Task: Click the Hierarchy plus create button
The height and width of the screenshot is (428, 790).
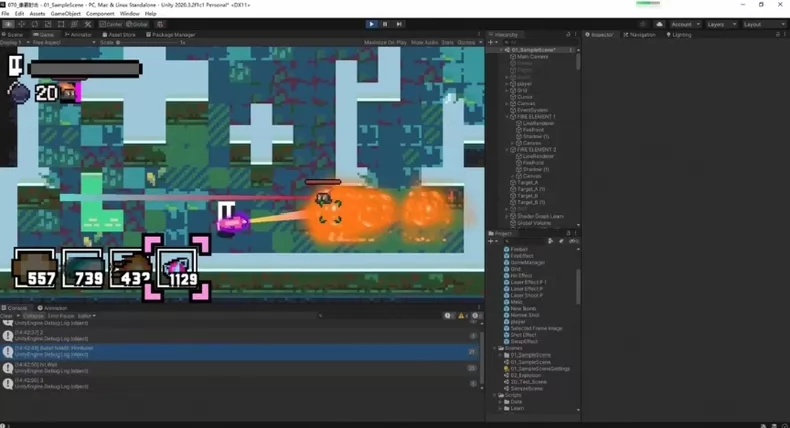Action: click(492, 42)
